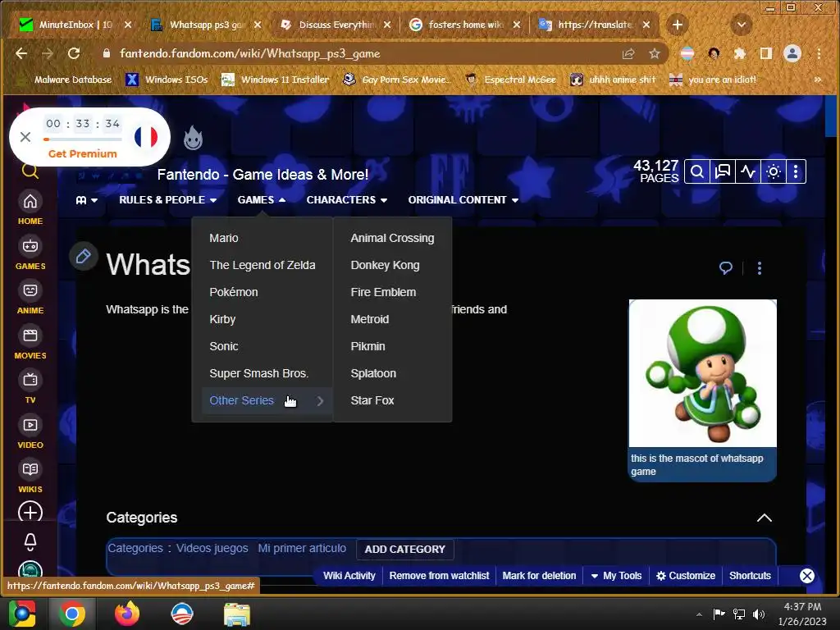Click Add Category button
The height and width of the screenshot is (630, 840).
click(405, 549)
